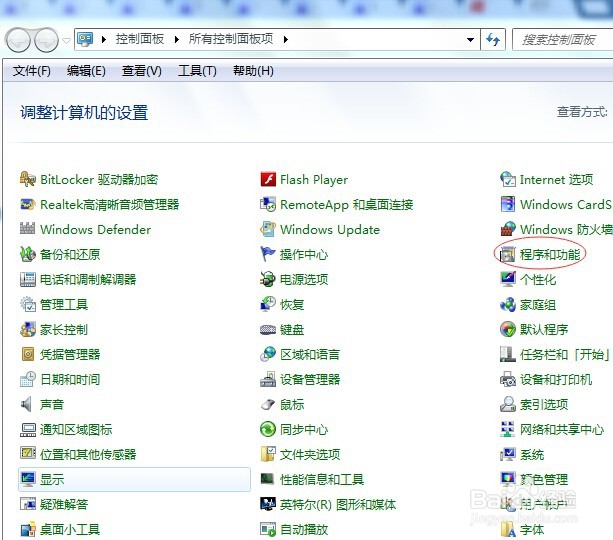Open the 设备管理器 link

pos(310,379)
